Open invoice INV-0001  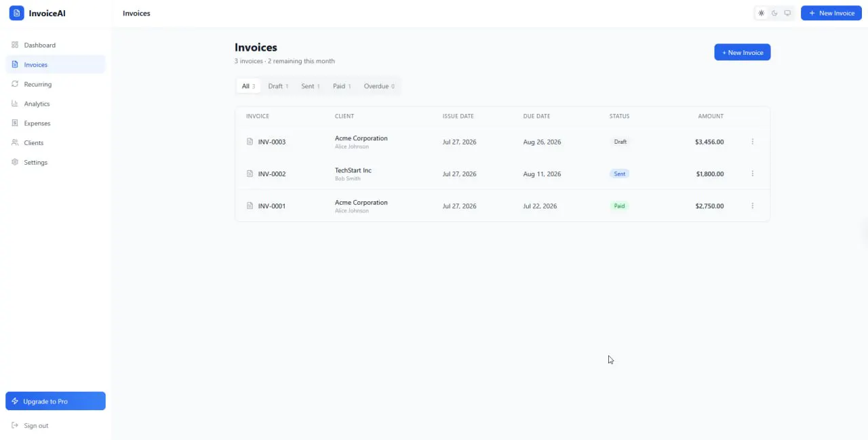click(x=272, y=205)
